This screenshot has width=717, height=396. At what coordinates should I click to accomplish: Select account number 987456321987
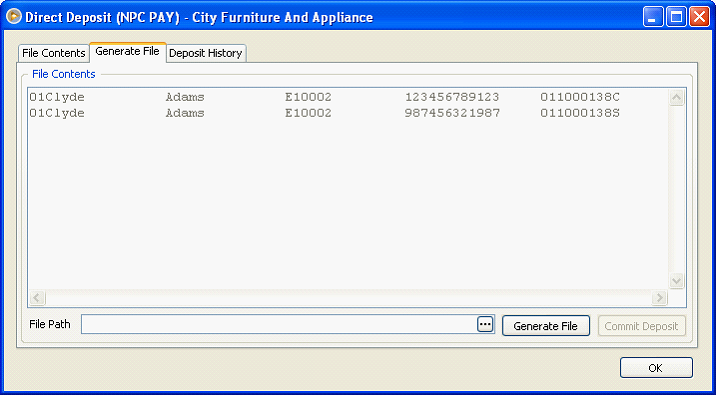point(452,113)
